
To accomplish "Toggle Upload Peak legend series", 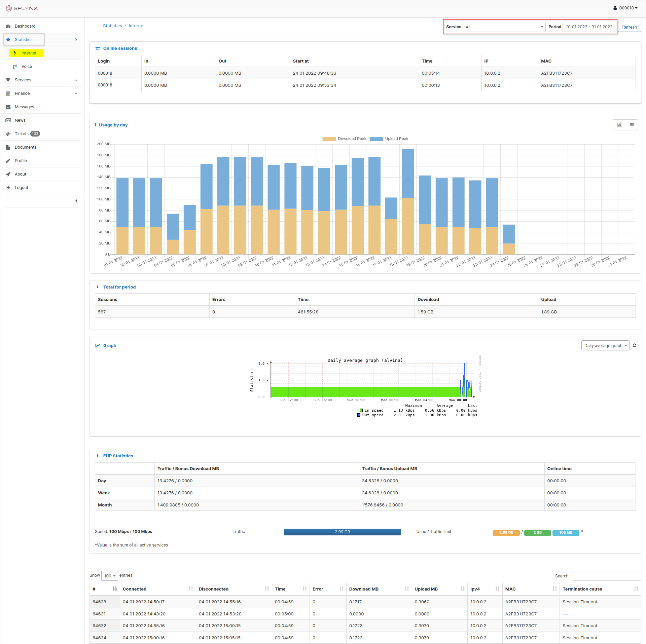I will (x=389, y=139).
